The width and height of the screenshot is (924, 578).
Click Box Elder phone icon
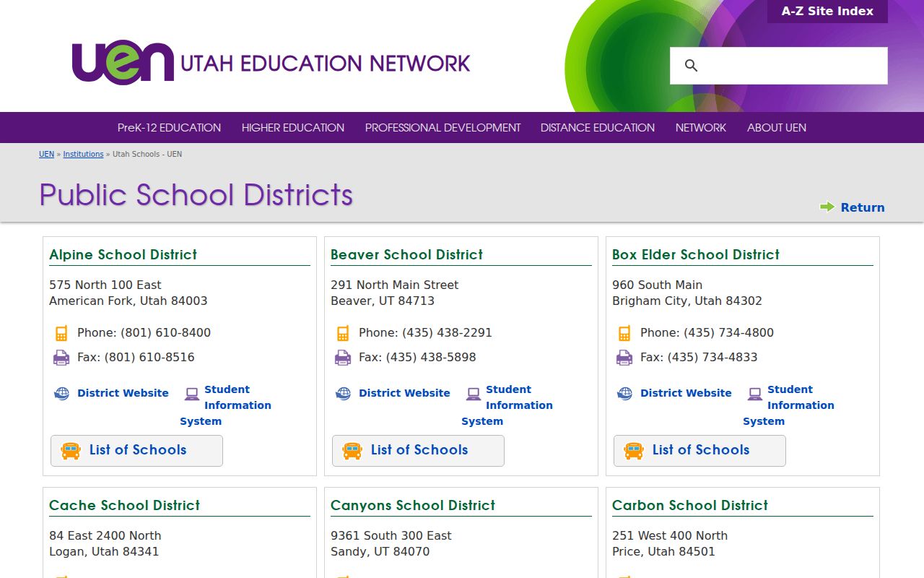pyautogui.click(x=624, y=333)
